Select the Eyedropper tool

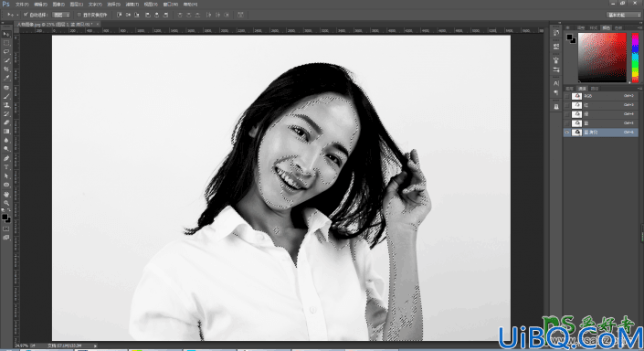point(6,78)
